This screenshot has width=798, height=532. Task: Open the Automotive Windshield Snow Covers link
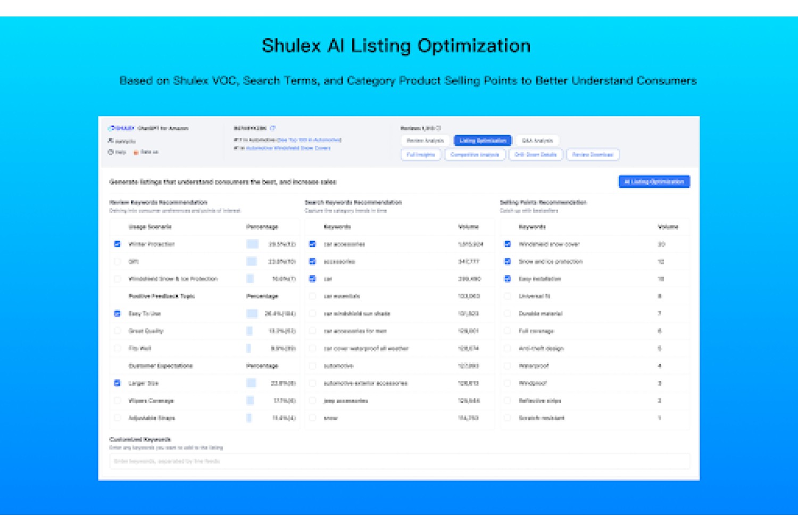tap(288, 148)
